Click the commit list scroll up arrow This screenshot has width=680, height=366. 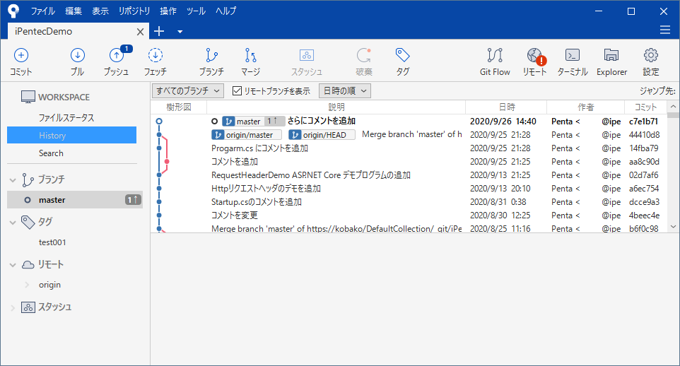pyautogui.click(x=673, y=107)
